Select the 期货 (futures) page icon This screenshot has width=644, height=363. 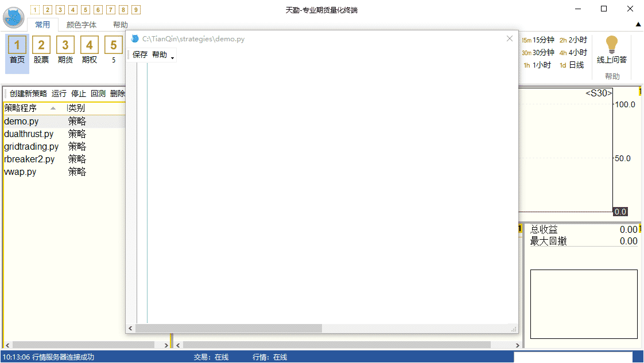click(x=65, y=50)
